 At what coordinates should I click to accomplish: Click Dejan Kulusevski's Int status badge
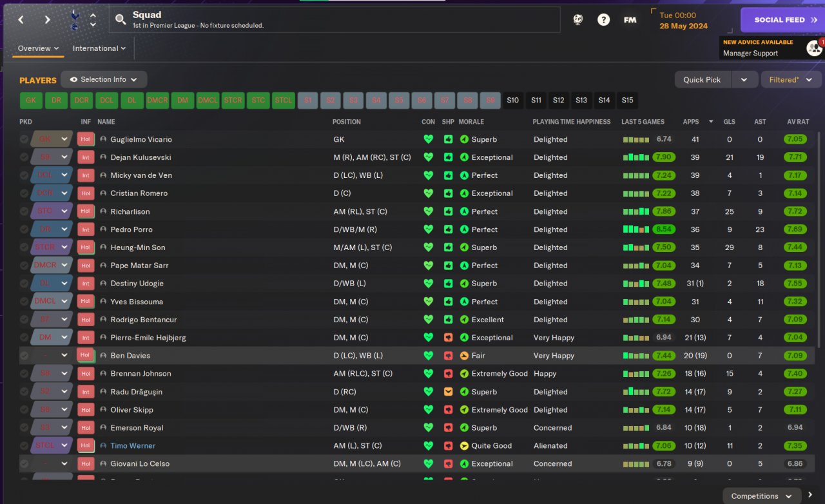tap(86, 157)
